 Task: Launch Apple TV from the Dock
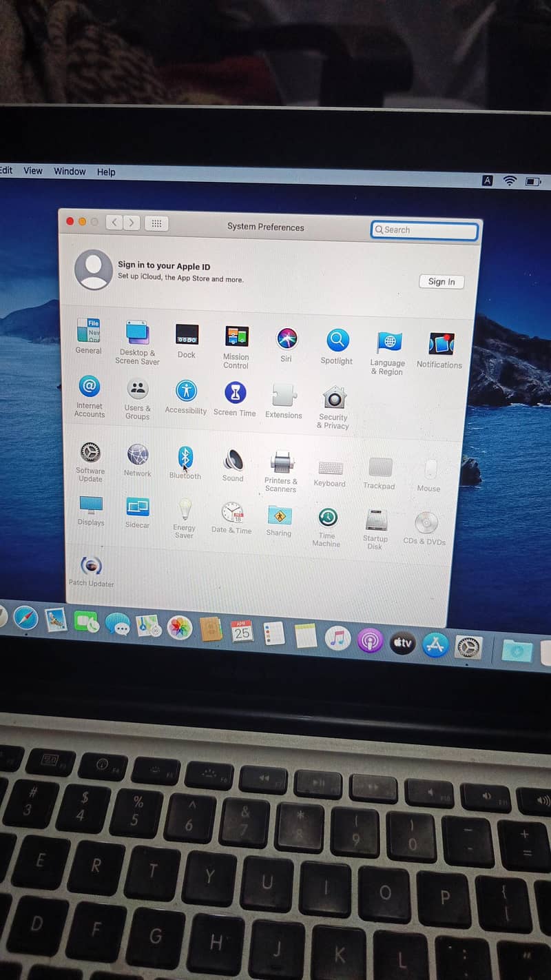402,643
